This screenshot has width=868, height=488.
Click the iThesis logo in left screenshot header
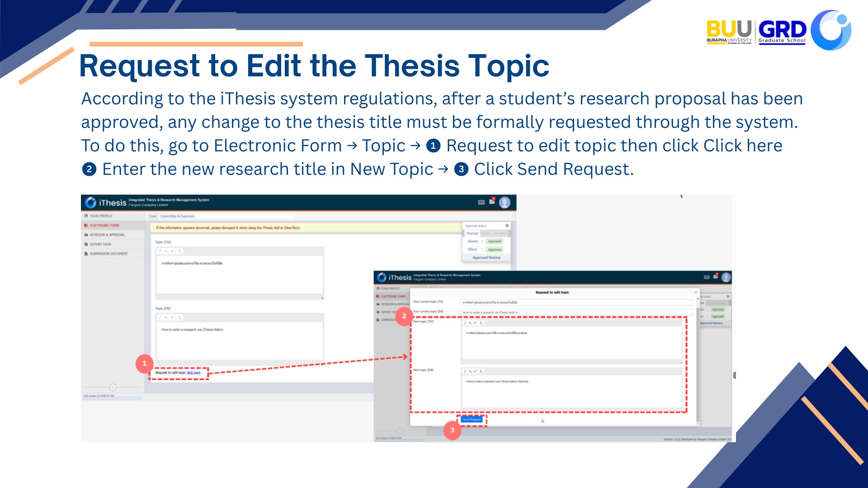pyautogui.click(x=105, y=202)
